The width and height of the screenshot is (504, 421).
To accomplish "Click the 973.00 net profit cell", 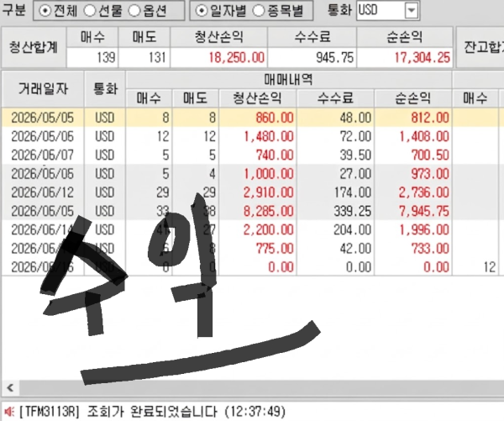I will tap(413, 174).
